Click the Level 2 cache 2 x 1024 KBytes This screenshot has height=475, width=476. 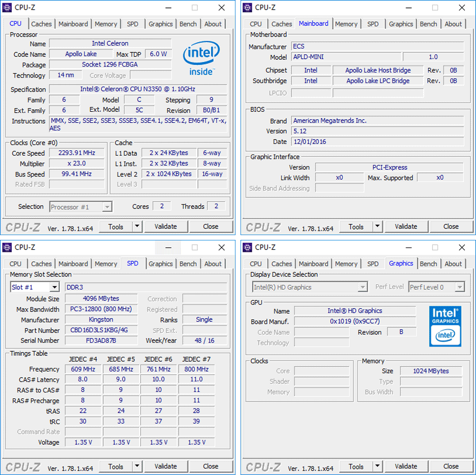[x=169, y=174]
